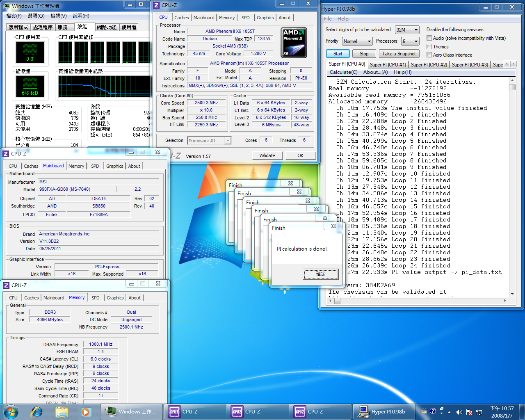Image resolution: width=525 pixels, height=420 pixels.
Task: Open 處理程序 tab in Task Manager
Action: (43, 27)
